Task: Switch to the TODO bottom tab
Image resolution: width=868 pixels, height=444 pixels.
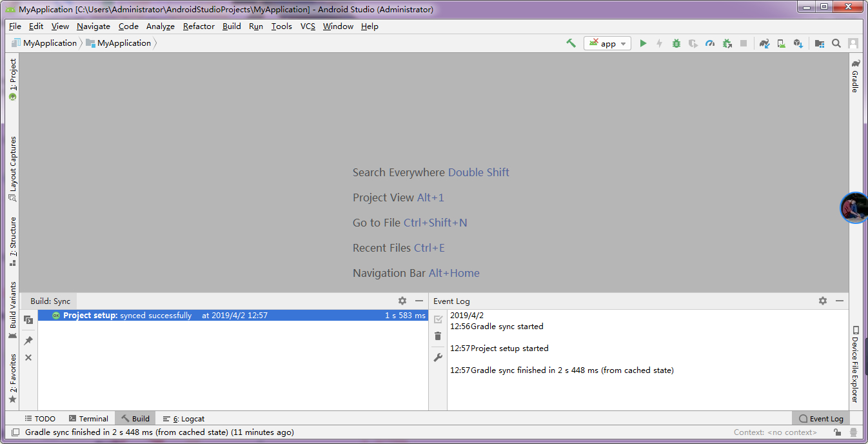Action: tap(40, 419)
